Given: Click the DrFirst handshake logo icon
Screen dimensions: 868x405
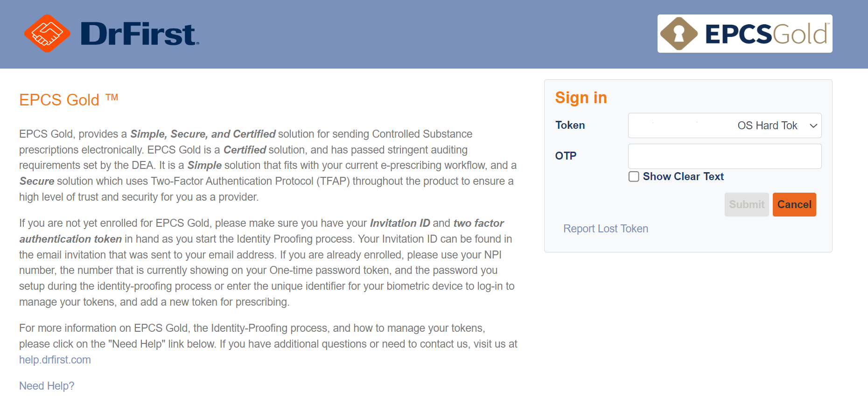Looking at the screenshot, I should point(47,34).
